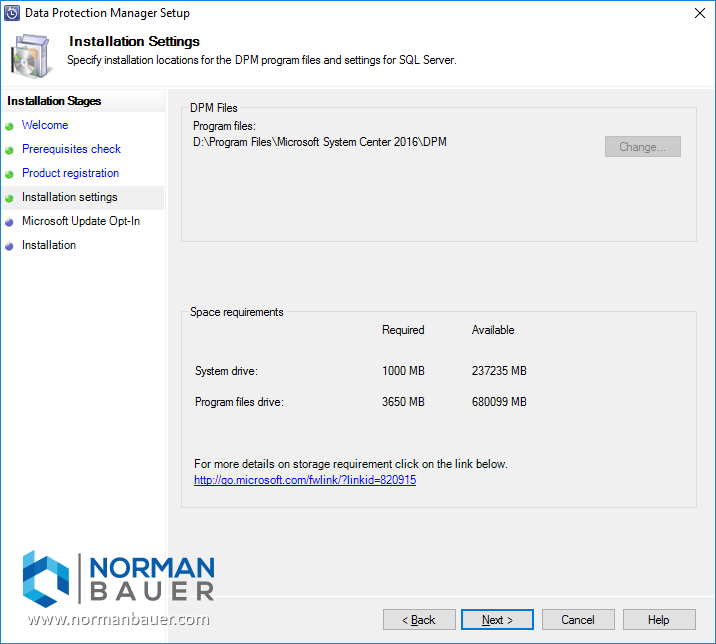The image size is (716, 644).
Task: Click the Next button
Action: (497, 619)
